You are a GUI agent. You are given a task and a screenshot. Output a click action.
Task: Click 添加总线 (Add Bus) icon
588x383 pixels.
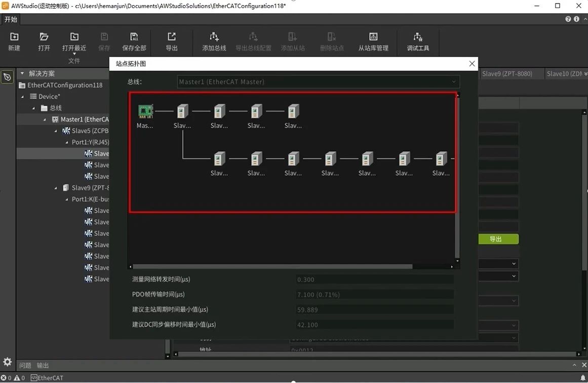(x=214, y=37)
